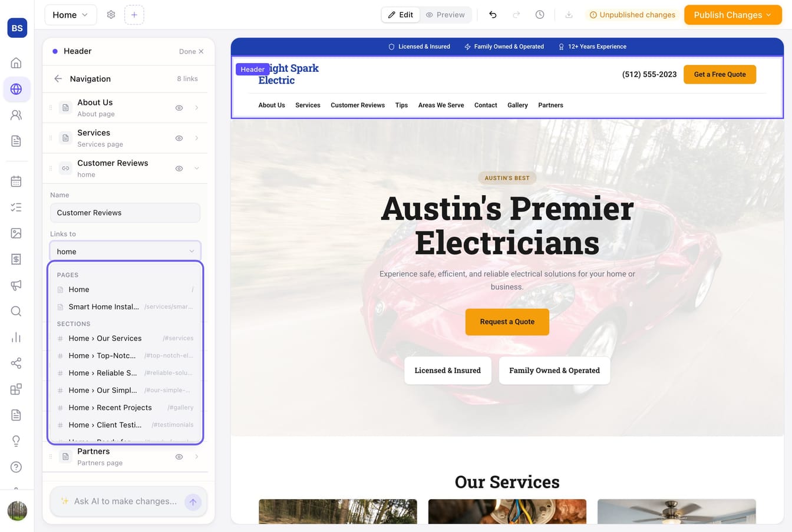Viewport: 792px width, 532px height.
Task: Close the Links to home dropdown
Action: [x=125, y=252]
